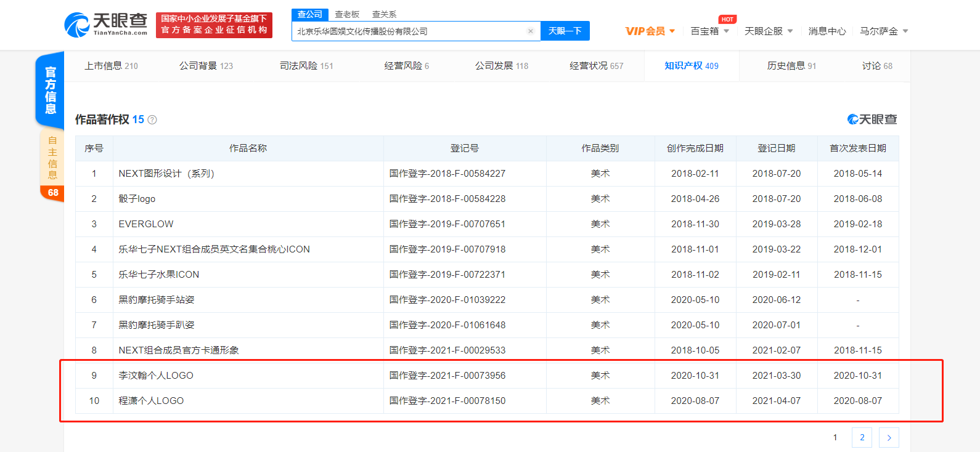Clear the search box with the X icon
The width and height of the screenshot is (980, 452).
[531, 31]
